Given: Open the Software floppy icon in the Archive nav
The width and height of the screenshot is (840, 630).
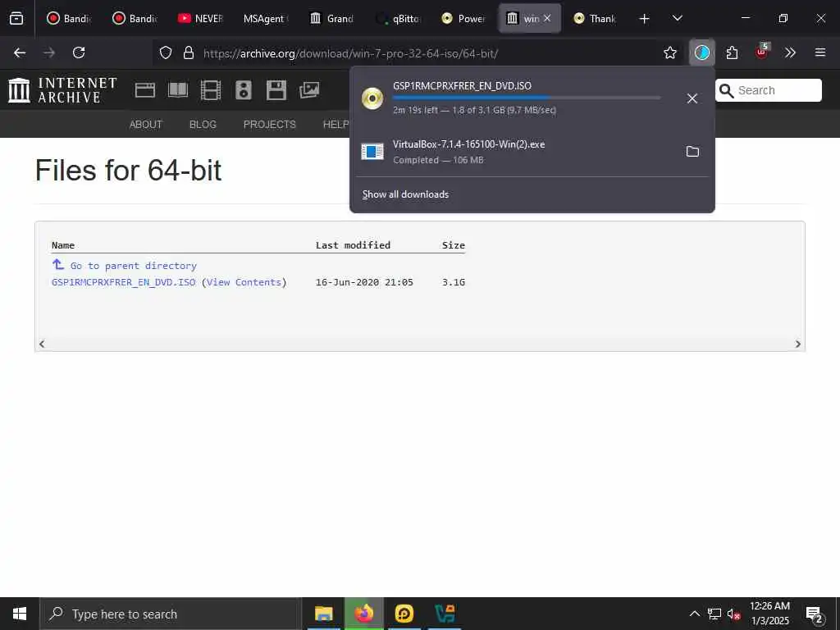Looking at the screenshot, I should click(x=276, y=90).
